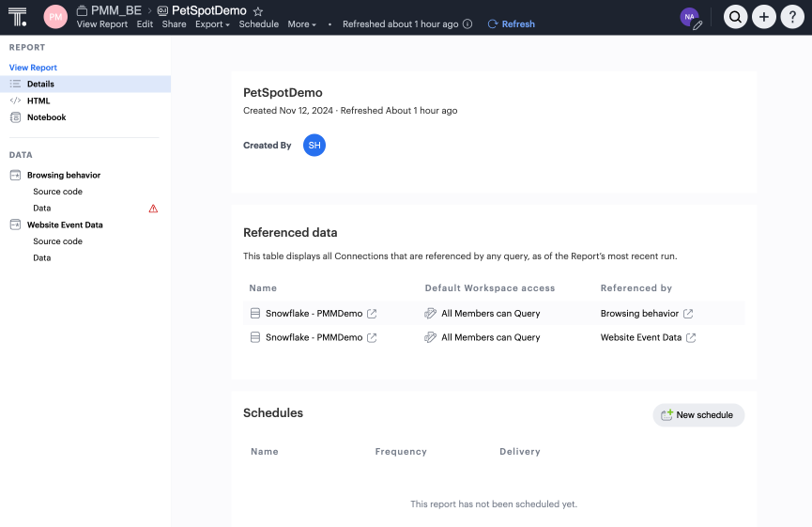The image size is (812, 527).
Task: Click the SH creator avatar
Action: click(314, 146)
